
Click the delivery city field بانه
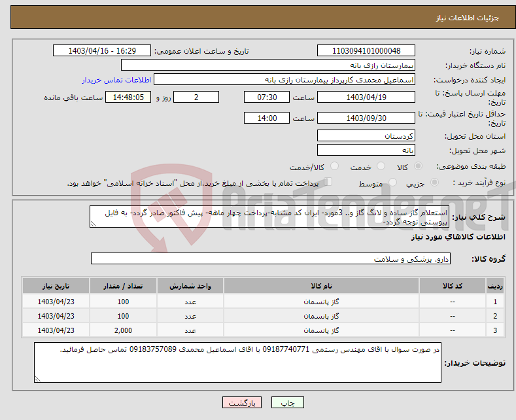[366, 150]
